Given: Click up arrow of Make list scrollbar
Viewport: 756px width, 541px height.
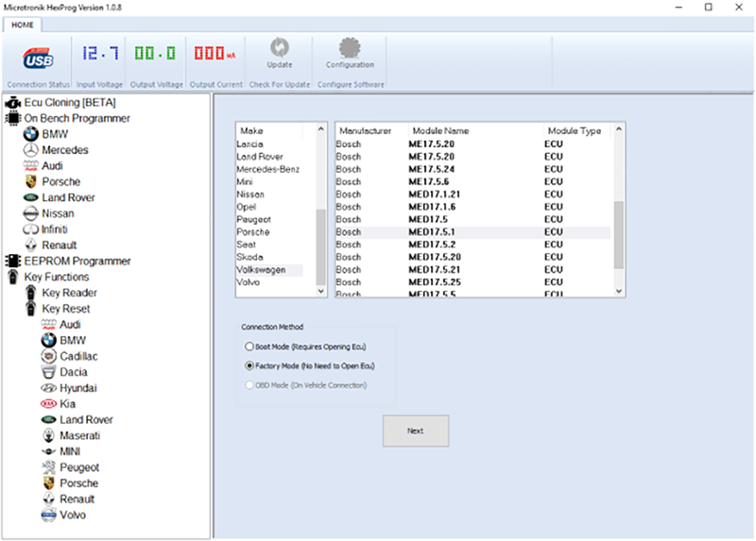Looking at the screenshot, I should [x=321, y=129].
